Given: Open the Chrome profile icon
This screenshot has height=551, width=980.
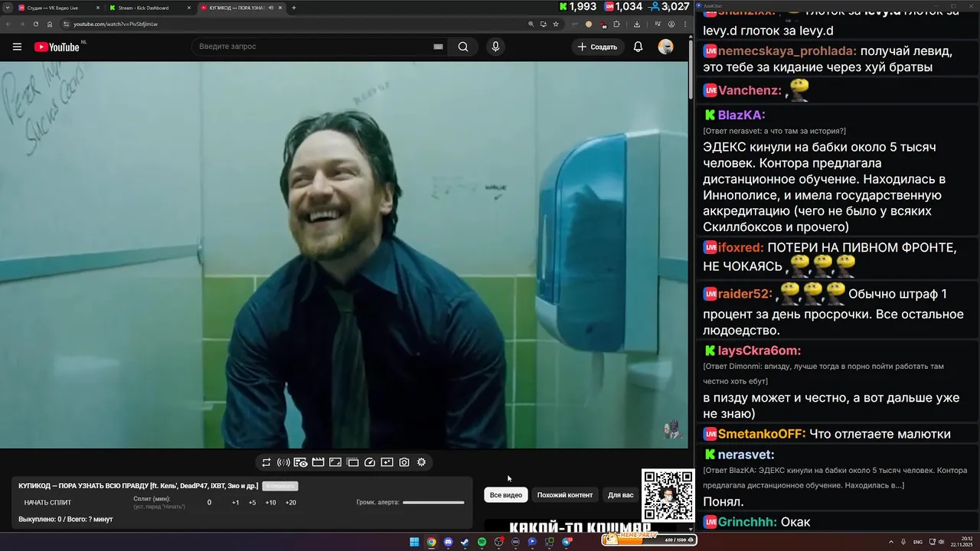Looking at the screenshot, I should point(671,24).
